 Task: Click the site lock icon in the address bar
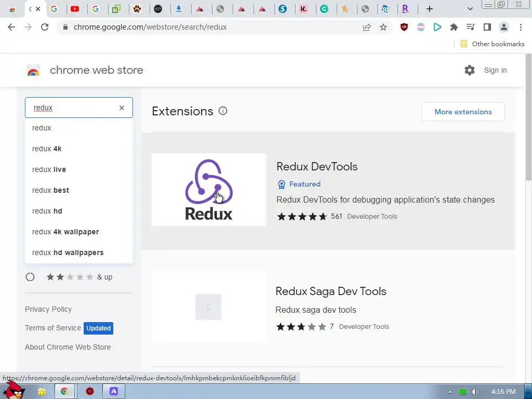point(65,27)
